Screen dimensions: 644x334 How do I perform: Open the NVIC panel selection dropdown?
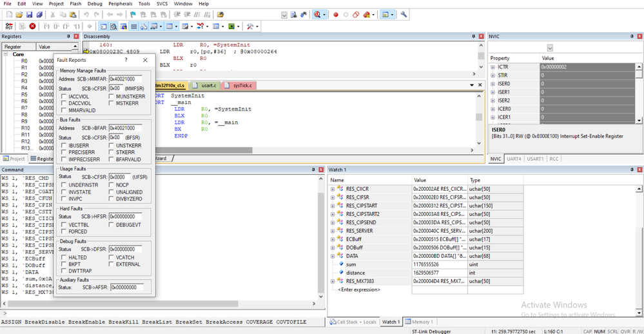550,48
